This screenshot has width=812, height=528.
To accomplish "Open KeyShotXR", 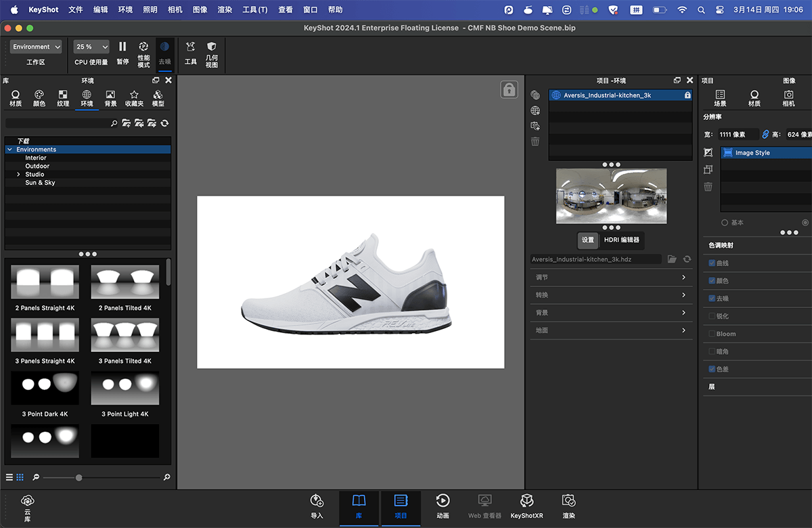I will tap(526, 506).
